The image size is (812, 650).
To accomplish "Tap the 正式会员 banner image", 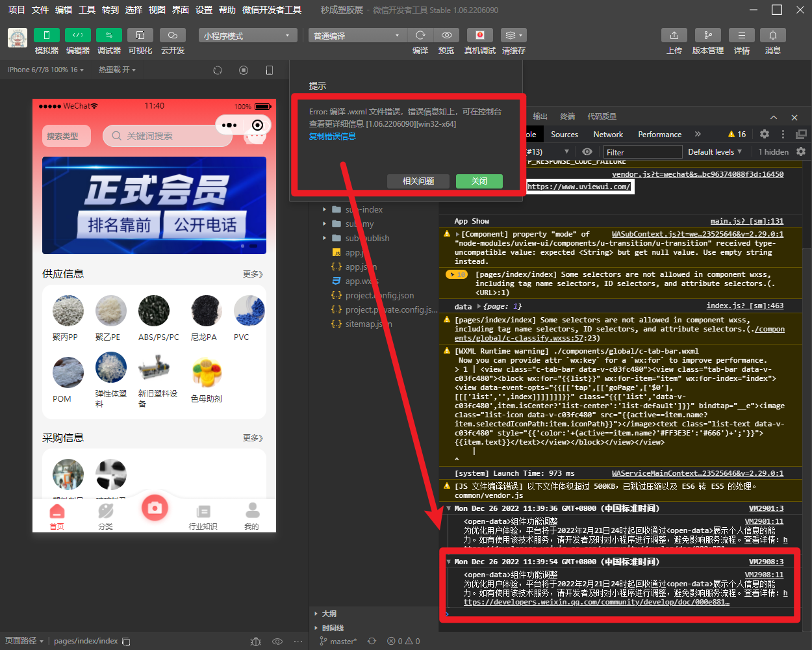I will [x=154, y=205].
